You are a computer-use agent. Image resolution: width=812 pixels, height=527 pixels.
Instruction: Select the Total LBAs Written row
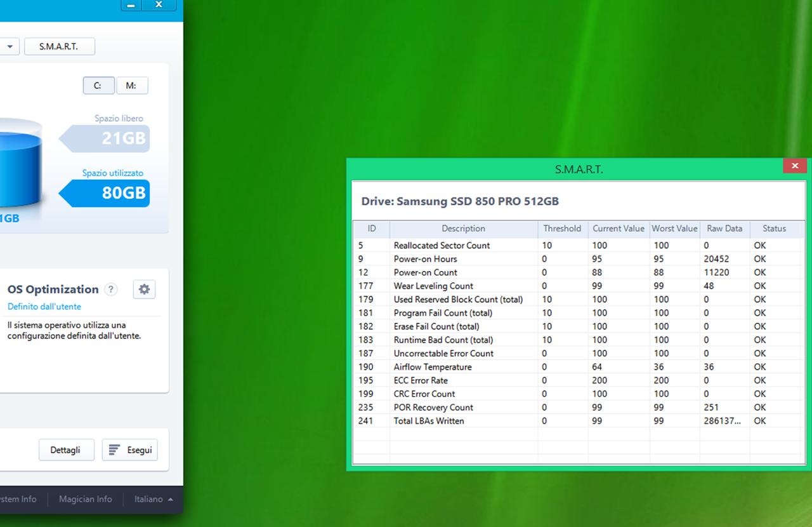[429, 421]
